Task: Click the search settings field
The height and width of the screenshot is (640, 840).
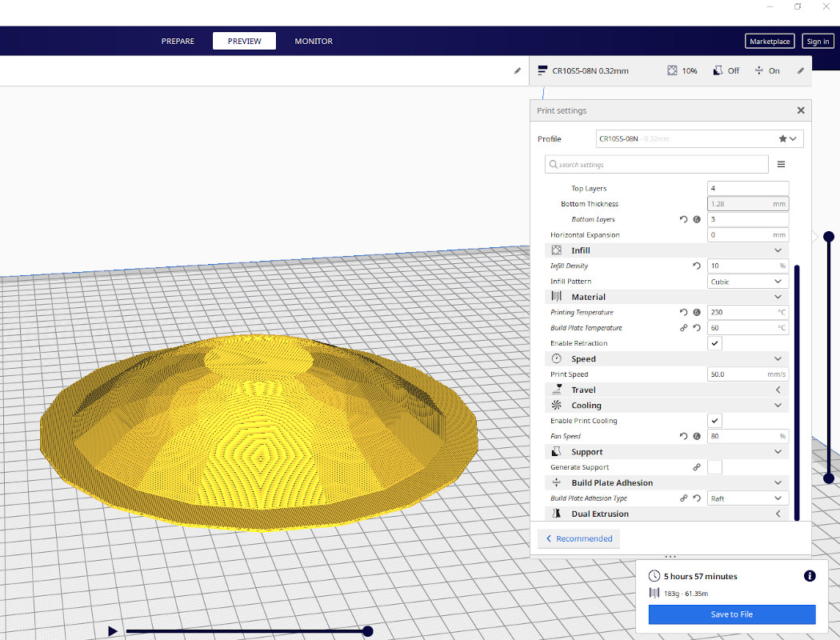Action: pyautogui.click(x=656, y=165)
